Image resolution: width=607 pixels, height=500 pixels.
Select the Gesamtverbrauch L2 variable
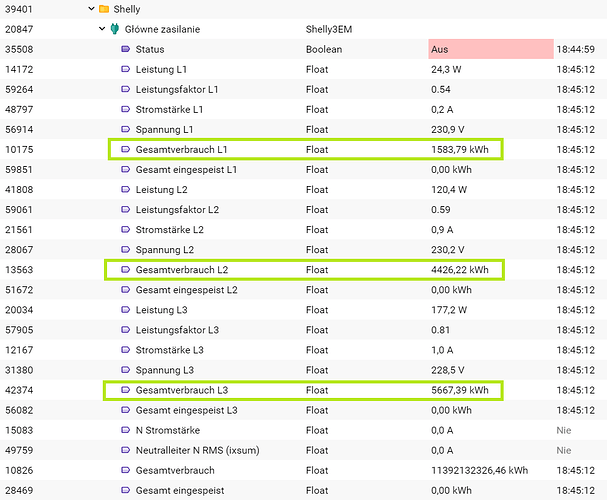(182, 270)
